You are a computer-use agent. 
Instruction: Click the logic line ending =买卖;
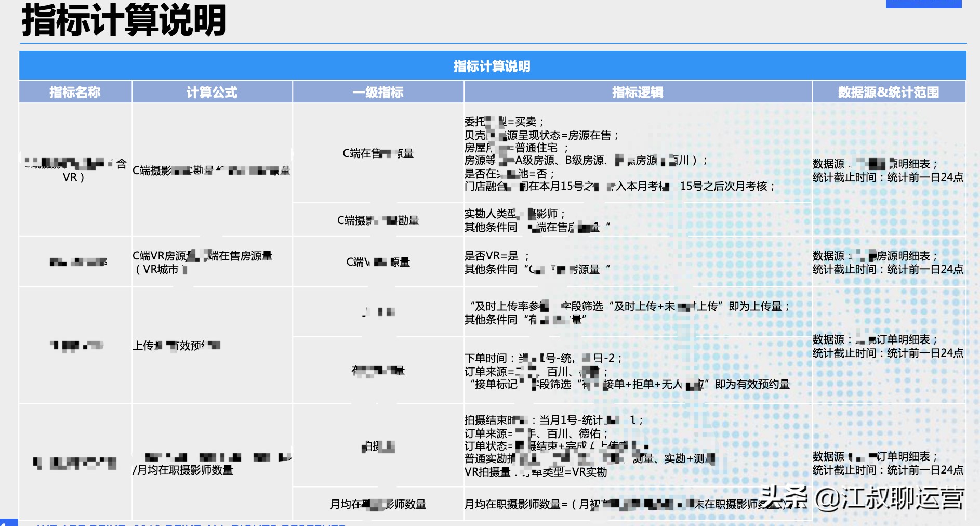pyautogui.click(x=504, y=122)
